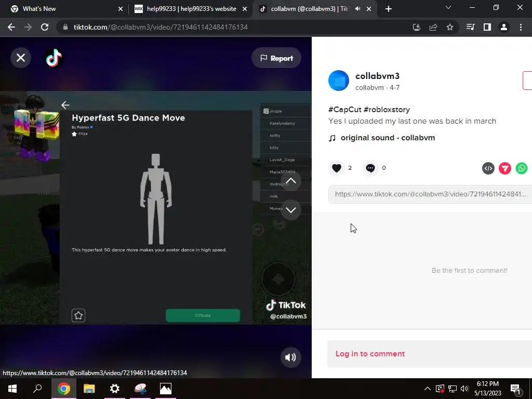Open the #CapCut hashtag

pos(345,109)
